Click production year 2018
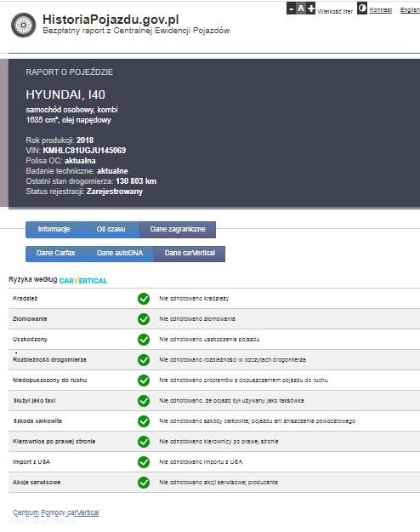Image resolution: width=420 pixels, height=532 pixels. pyautogui.click(x=85, y=140)
